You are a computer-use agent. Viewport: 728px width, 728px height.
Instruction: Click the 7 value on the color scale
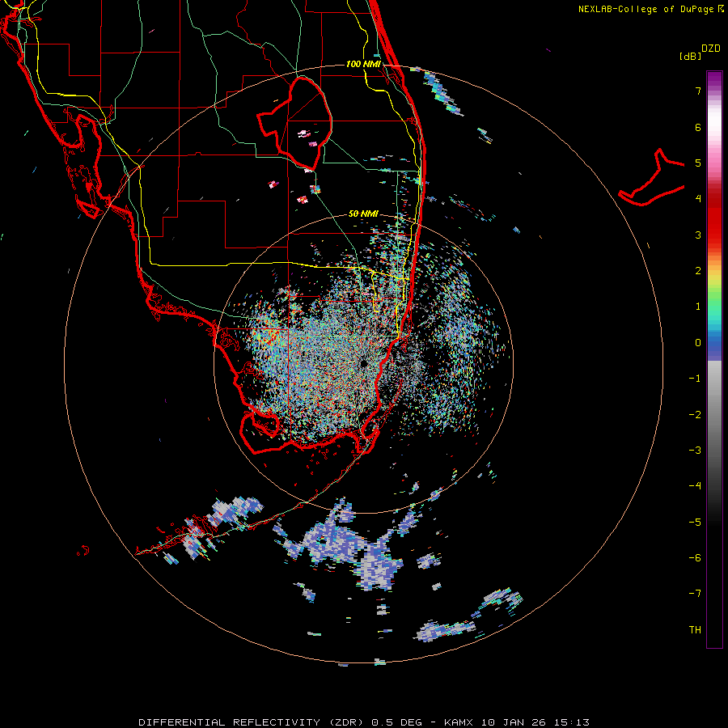click(698, 91)
